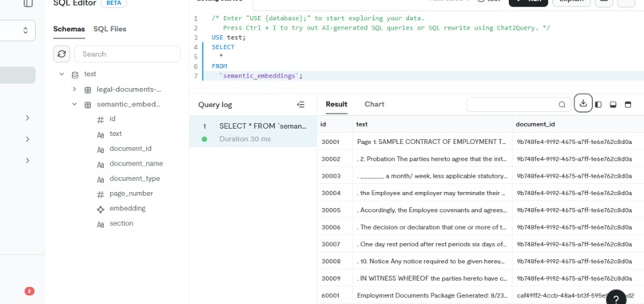Click text cell 'IN WITNESS WHEREOF the parties'
Screen dimensions: 644x304
pos(432,278)
